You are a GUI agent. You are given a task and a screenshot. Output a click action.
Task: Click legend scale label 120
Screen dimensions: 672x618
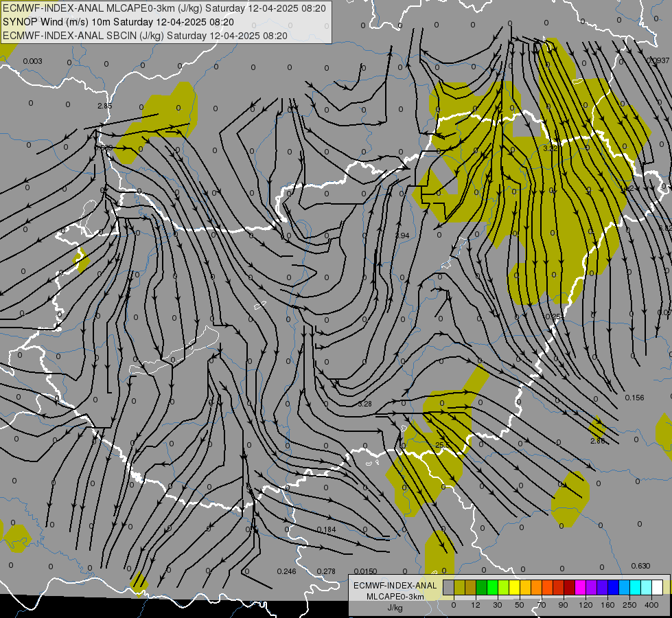(586, 605)
